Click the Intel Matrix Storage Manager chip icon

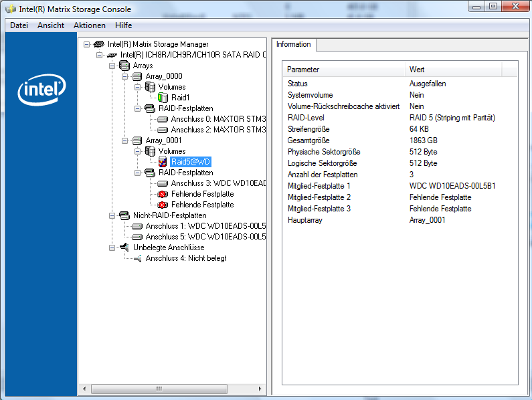point(99,44)
